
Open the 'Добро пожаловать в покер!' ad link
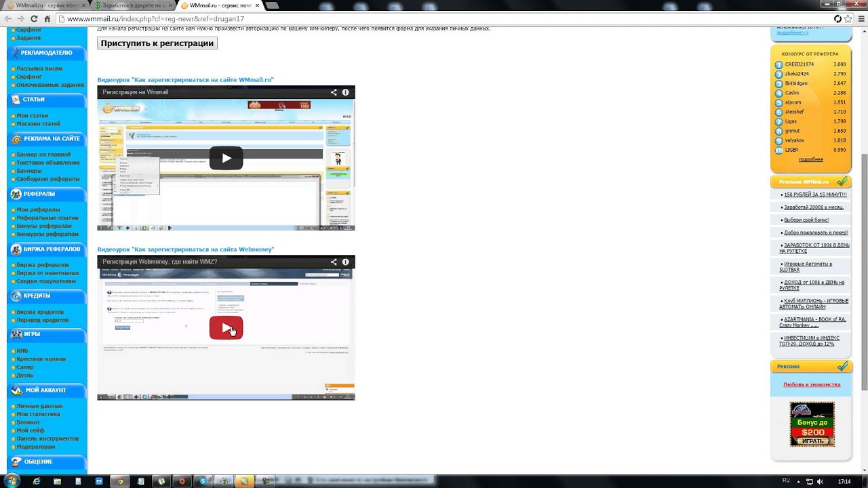tap(816, 232)
